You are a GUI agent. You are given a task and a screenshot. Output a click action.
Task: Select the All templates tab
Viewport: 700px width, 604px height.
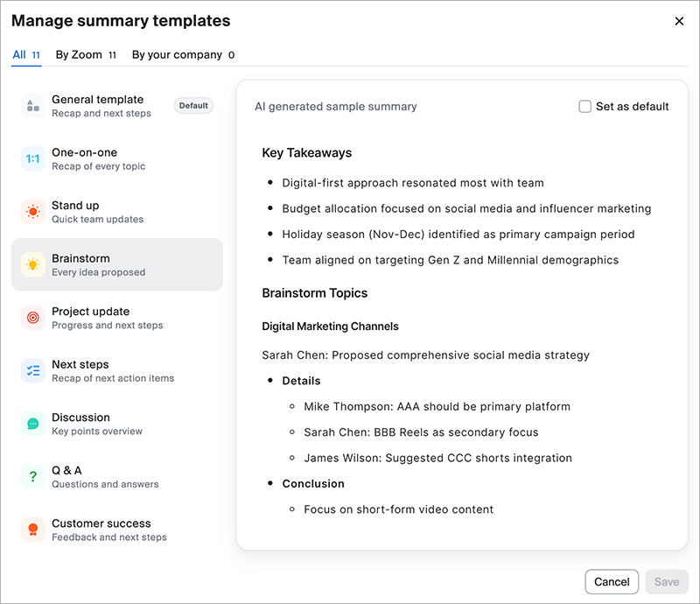point(19,54)
